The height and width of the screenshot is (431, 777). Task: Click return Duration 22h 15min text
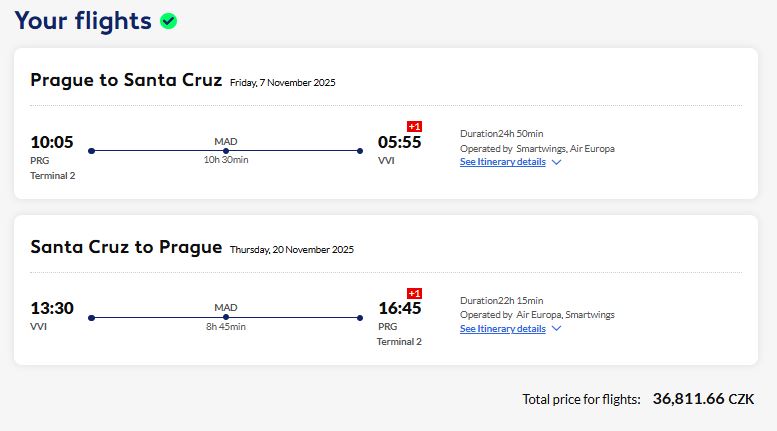501,300
